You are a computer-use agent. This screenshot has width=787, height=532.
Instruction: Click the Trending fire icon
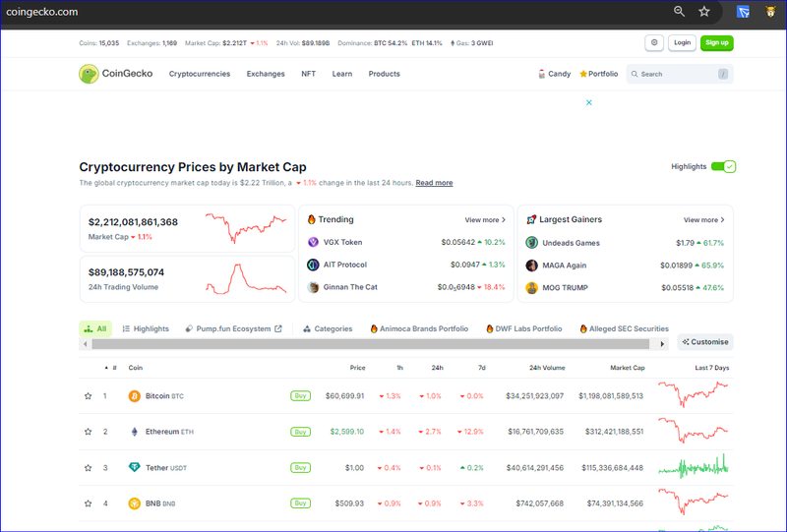[x=311, y=219]
